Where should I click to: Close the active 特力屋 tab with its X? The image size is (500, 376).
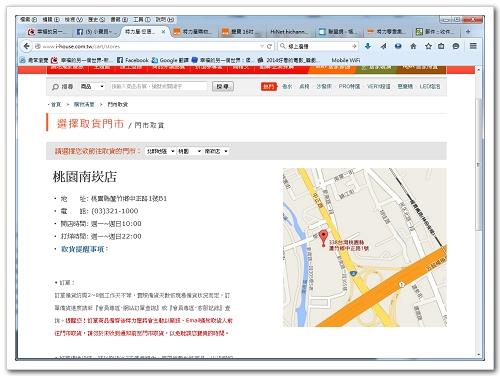pyautogui.click(x=163, y=32)
